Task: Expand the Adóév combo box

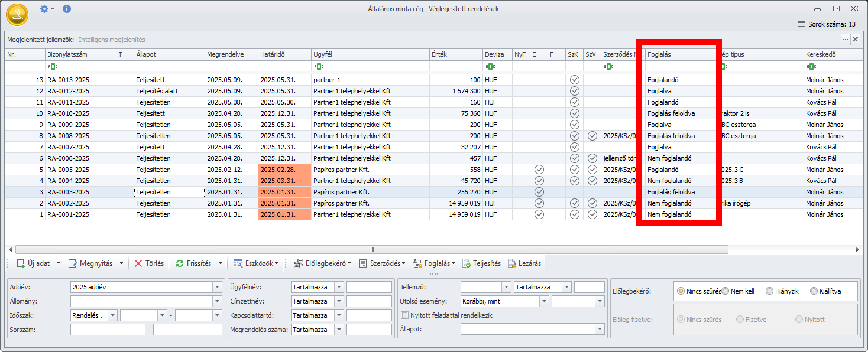Action: click(216, 287)
